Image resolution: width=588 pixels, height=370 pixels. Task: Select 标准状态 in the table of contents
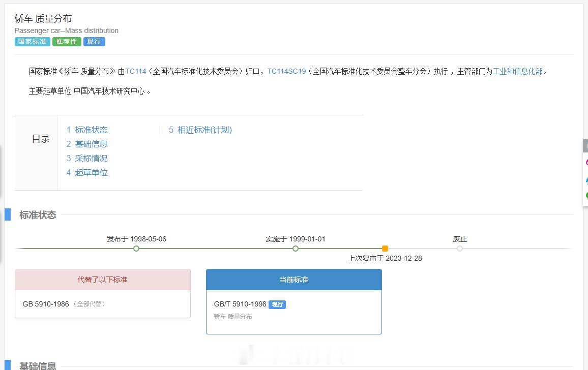(x=91, y=130)
